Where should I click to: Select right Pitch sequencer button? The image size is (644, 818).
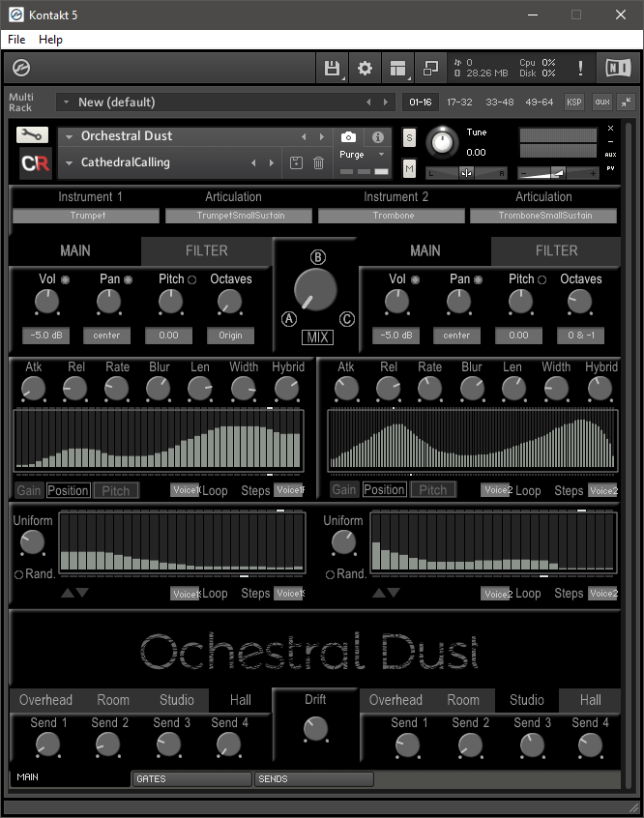click(433, 490)
